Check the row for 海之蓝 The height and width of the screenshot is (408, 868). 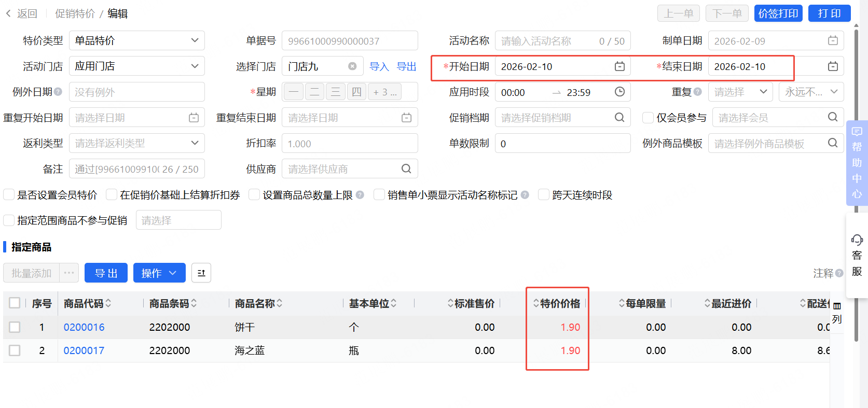[15, 350]
